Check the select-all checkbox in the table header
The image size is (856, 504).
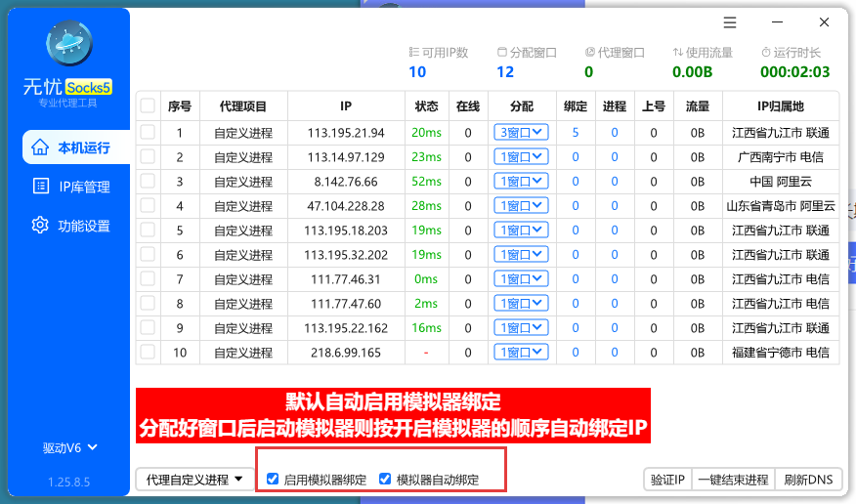(x=148, y=106)
